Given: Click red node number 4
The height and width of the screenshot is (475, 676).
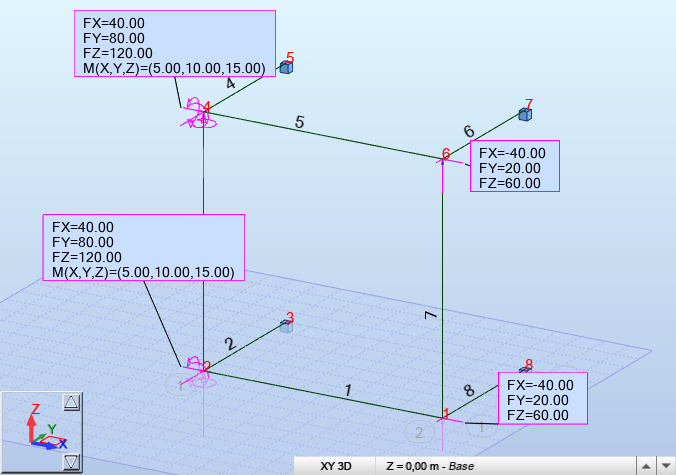Looking at the screenshot, I should [207, 106].
